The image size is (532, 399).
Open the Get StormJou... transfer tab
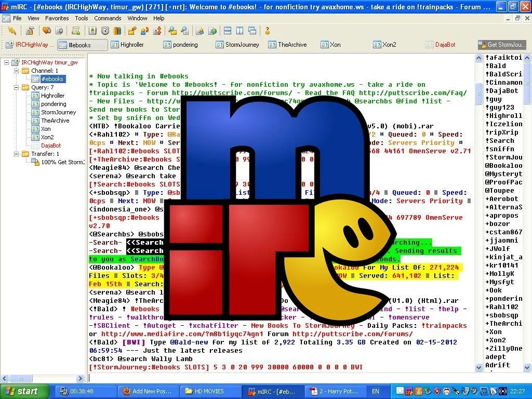pyautogui.click(x=502, y=45)
